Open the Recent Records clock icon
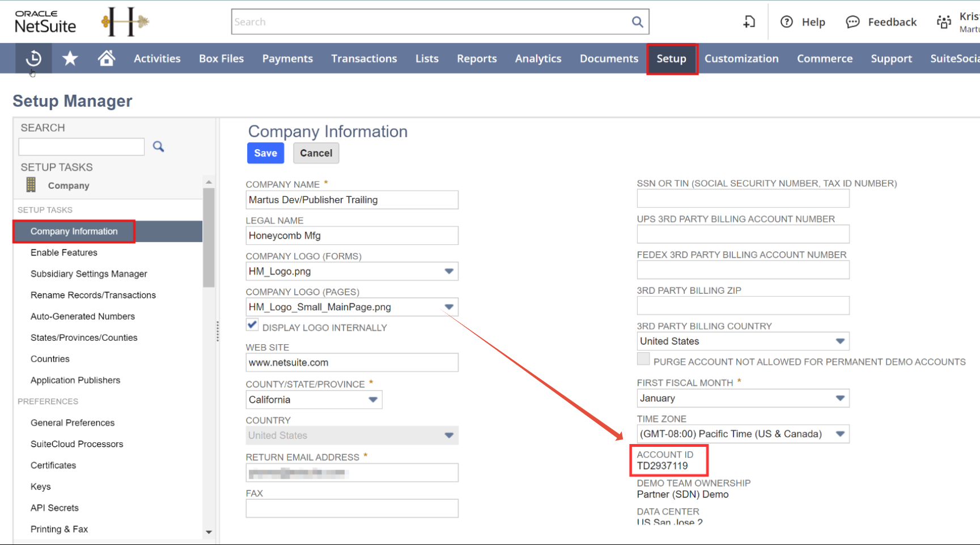 pyautogui.click(x=33, y=58)
